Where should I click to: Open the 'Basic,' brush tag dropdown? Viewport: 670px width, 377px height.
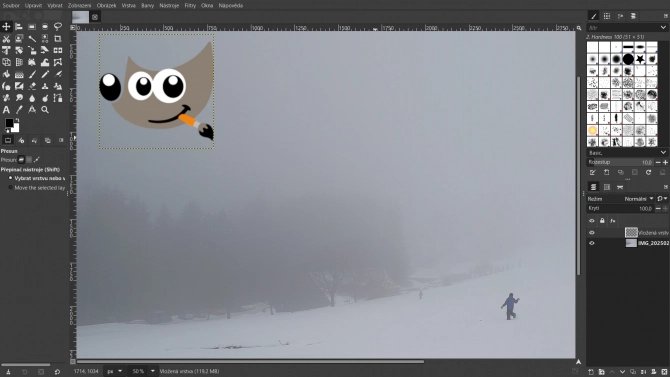[663, 153]
